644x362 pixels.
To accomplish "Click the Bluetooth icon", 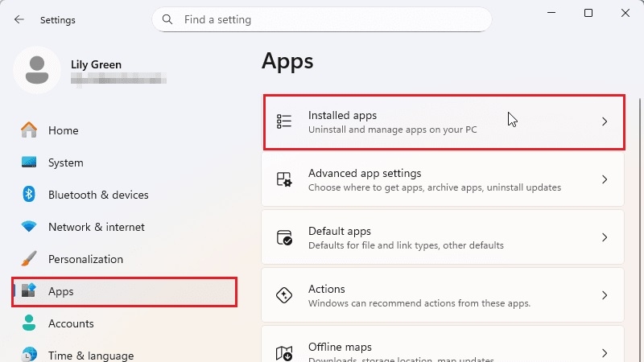I will point(29,194).
